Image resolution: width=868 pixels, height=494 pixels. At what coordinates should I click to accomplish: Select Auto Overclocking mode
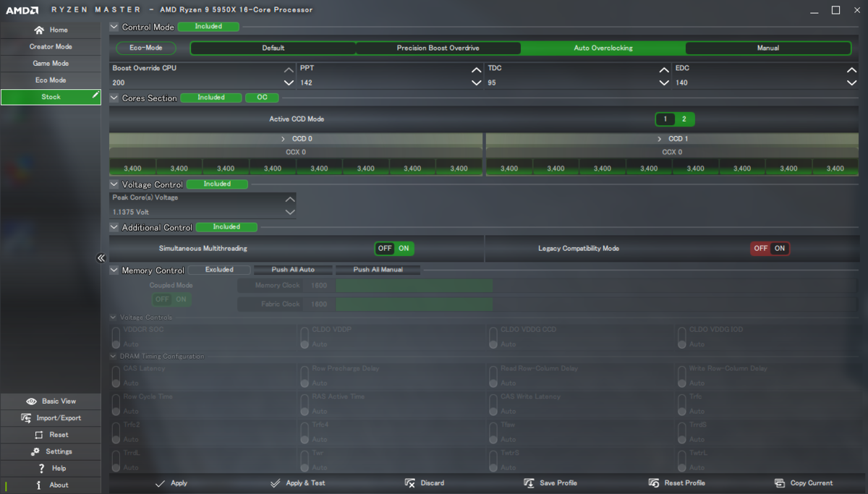[603, 48]
